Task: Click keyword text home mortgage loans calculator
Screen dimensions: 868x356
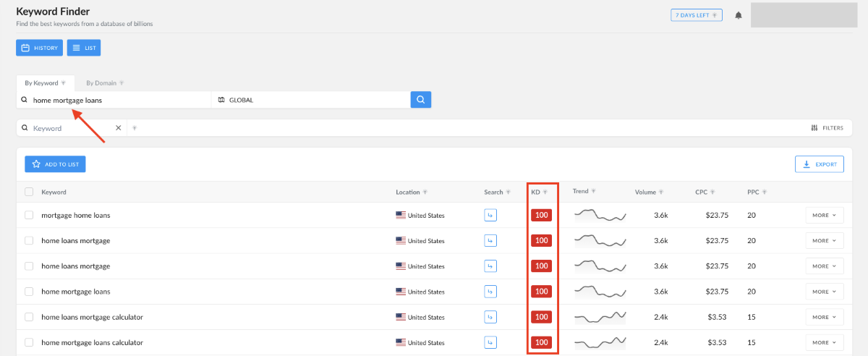Action: tap(92, 342)
